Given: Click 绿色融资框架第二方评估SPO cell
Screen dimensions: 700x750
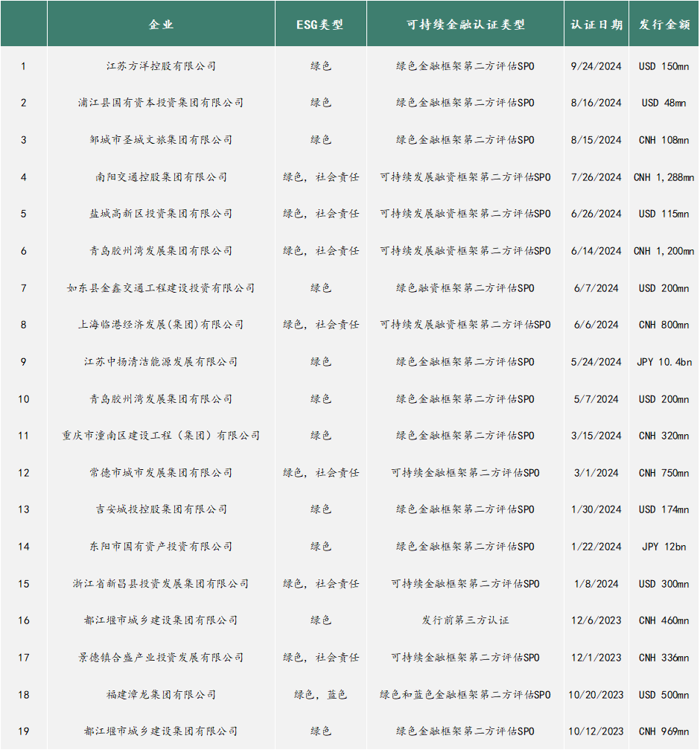Looking at the screenshot, I should [465, 288].
